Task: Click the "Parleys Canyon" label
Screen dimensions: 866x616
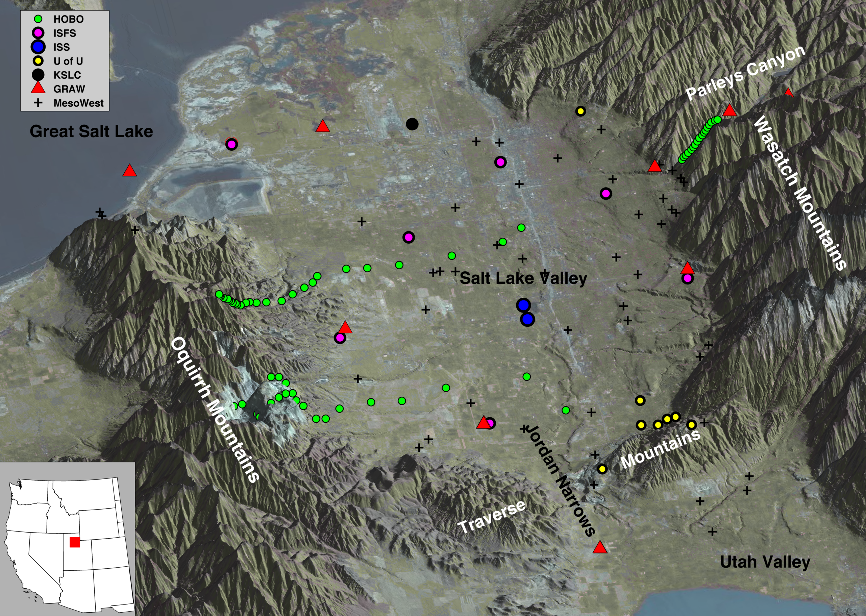Action: click(x=745, y=73)
